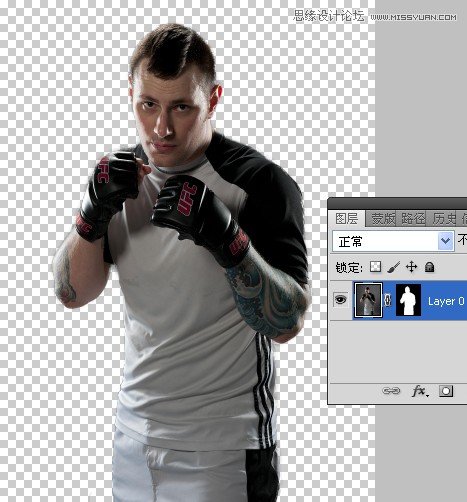467x502 pixels.
Task: Click the link layers icon at panel bottom
Action: pos(391,391)
